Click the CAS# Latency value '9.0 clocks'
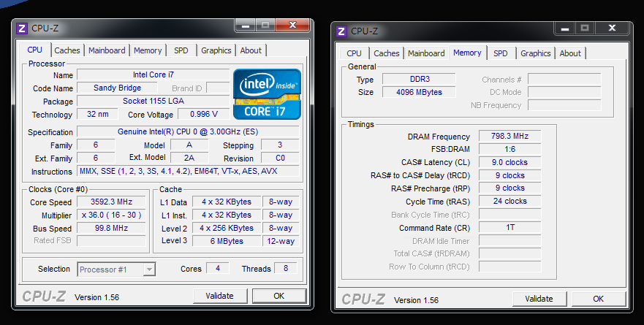Viewport: 644px width, 325px height. [x=509, y=162]
